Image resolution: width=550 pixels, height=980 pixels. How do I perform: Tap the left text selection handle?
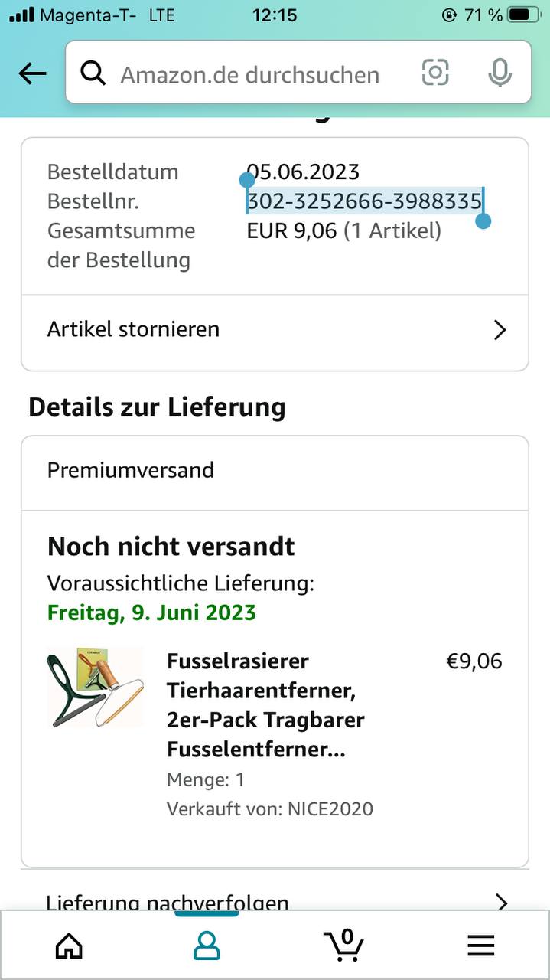click(x=247, y=181)
